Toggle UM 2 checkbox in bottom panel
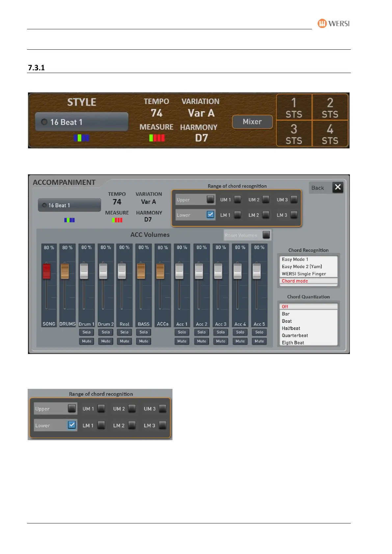392x554 pixels. (132, 409)
